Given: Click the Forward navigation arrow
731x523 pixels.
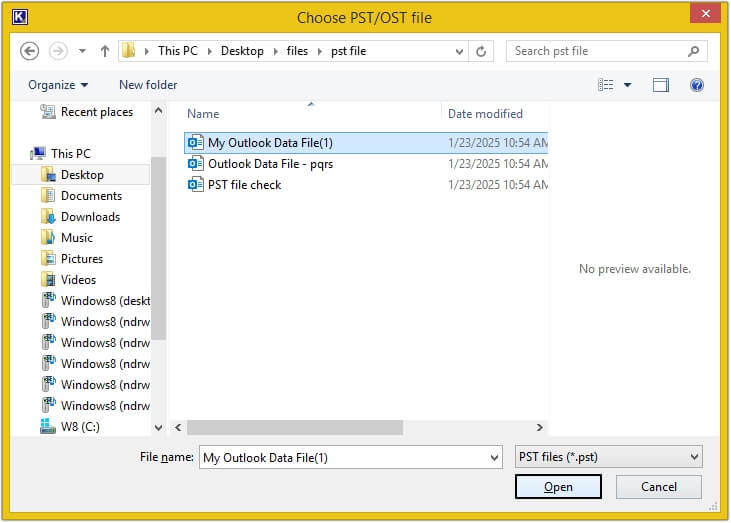Looking at the screenshot, I should pos(58,51).
